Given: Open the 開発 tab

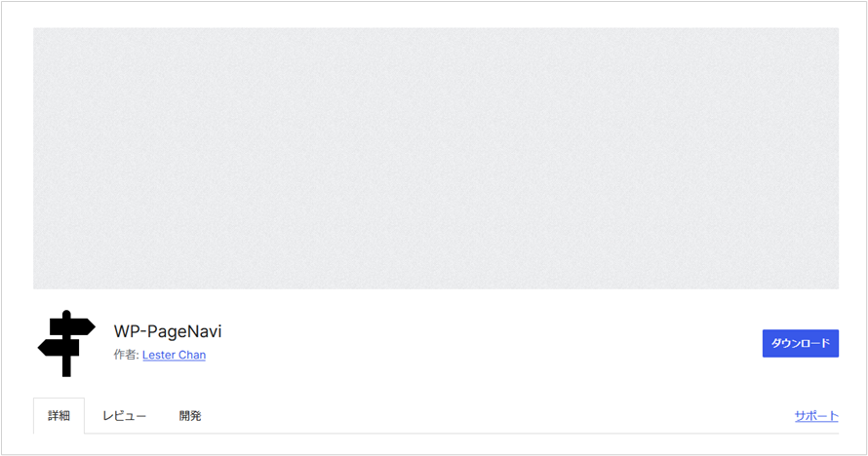Looking at the screenshot, I should [190, 416].
